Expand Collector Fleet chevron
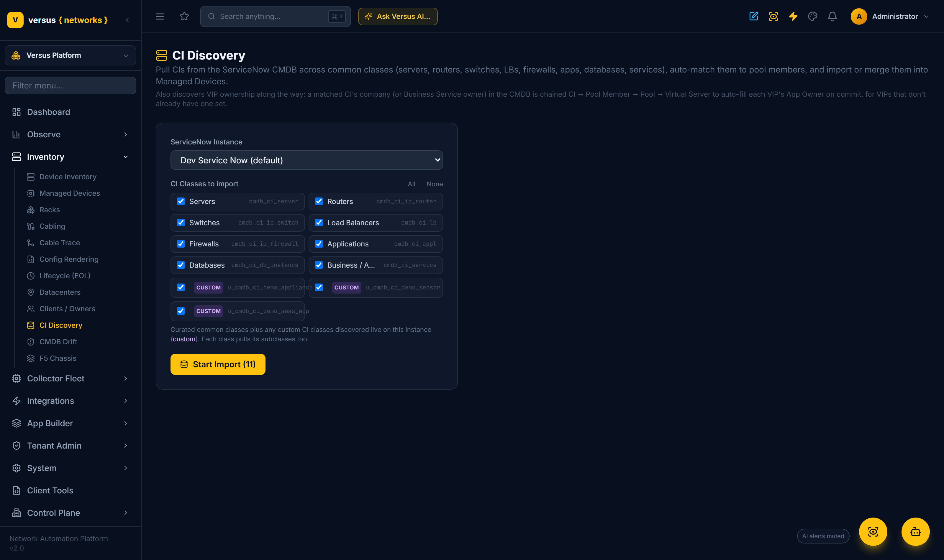 126,378
